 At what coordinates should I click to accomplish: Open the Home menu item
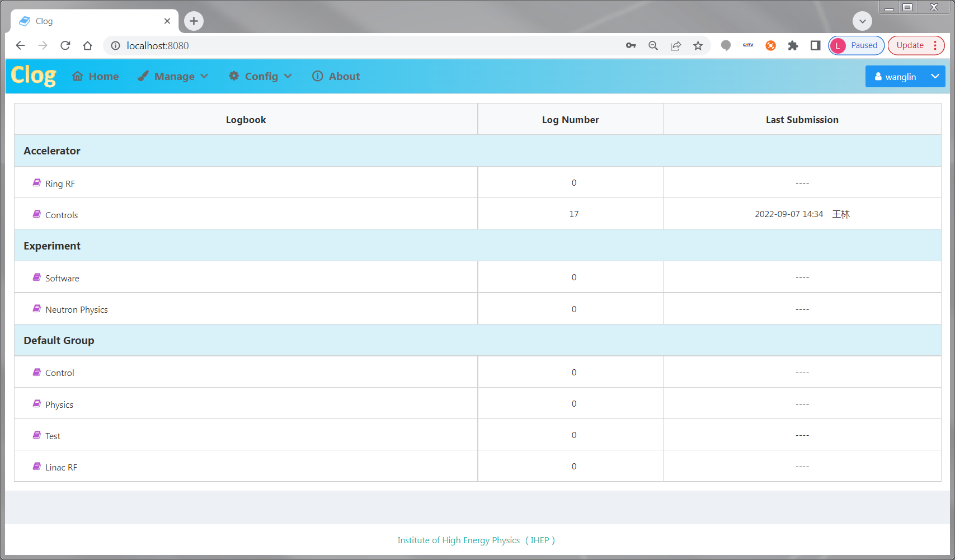pyautogui.click(x=95, y=76)
